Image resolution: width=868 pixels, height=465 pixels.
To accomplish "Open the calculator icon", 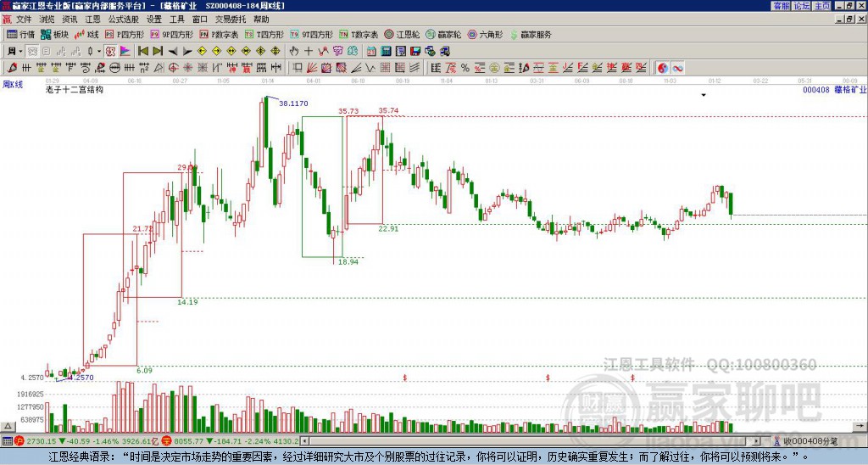I will point(386,52).
